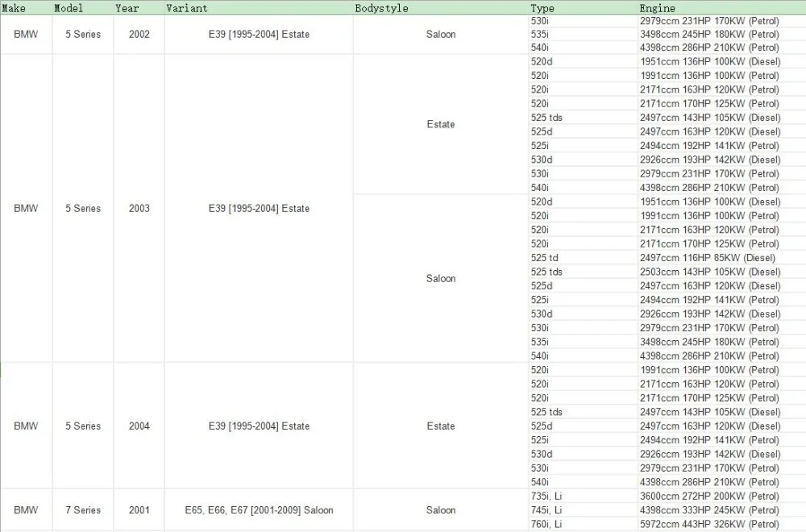806x532 pixels.
Task: Click the 7 Series model cell
Action: [83, 510]
